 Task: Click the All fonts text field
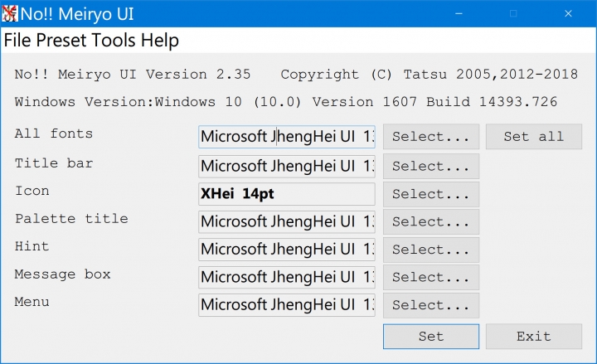[287, 137]
